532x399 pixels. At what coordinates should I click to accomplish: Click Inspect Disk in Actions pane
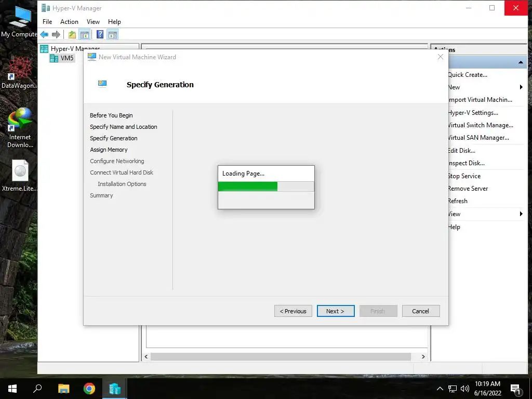coord(466,163)
